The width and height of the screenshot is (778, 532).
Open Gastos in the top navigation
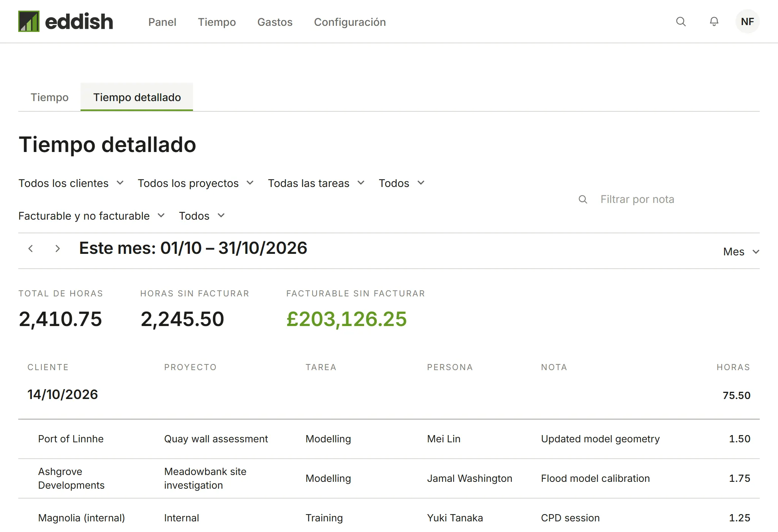click(275, 22)
